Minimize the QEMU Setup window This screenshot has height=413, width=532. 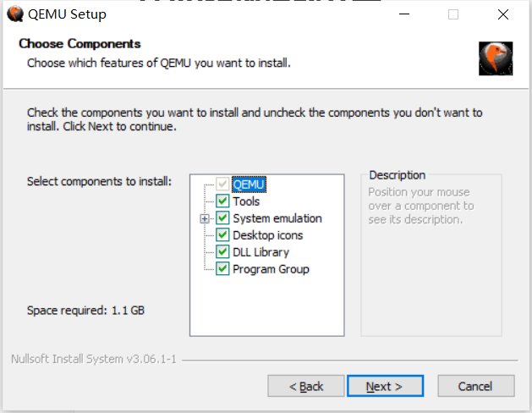point(404,14)
